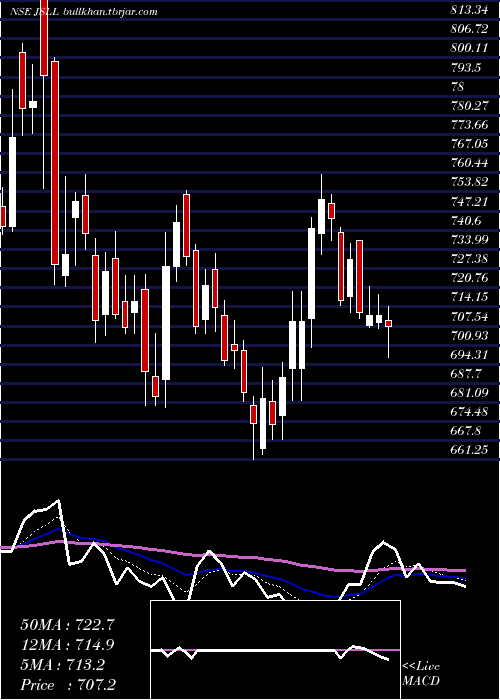The height and width of the screenshot is (700, 500).
Task: Click the 714.15 price axis label
Action: tap(469, 297)
